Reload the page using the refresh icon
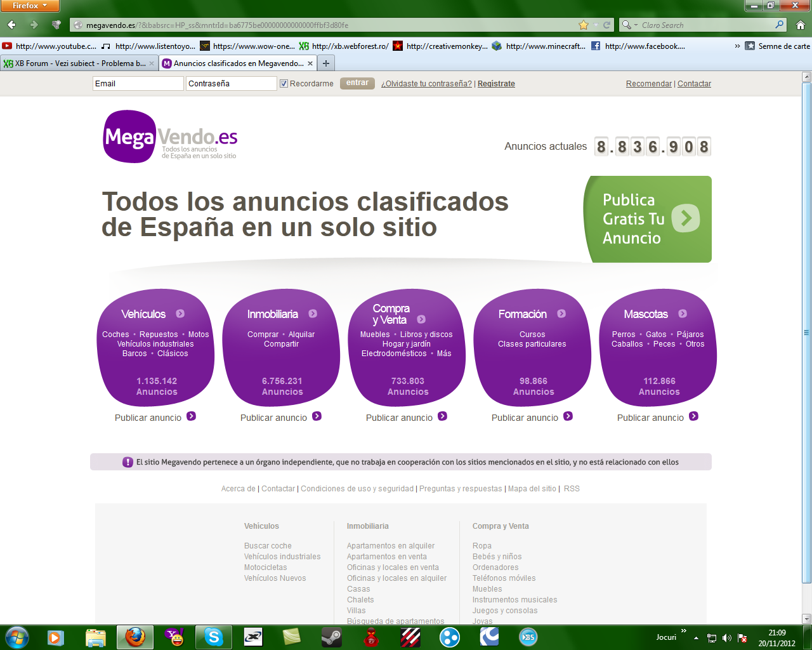Viewport: 812px width, 650px height. pyautogui.click(x=606, y=25)
